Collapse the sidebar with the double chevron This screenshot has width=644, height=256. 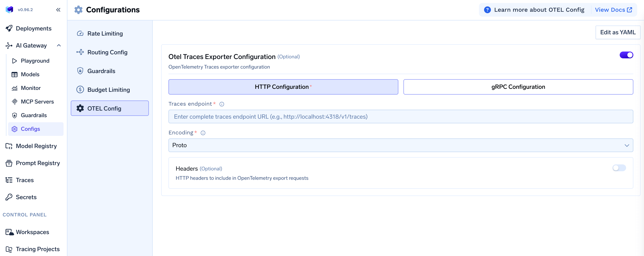(58, 10)
